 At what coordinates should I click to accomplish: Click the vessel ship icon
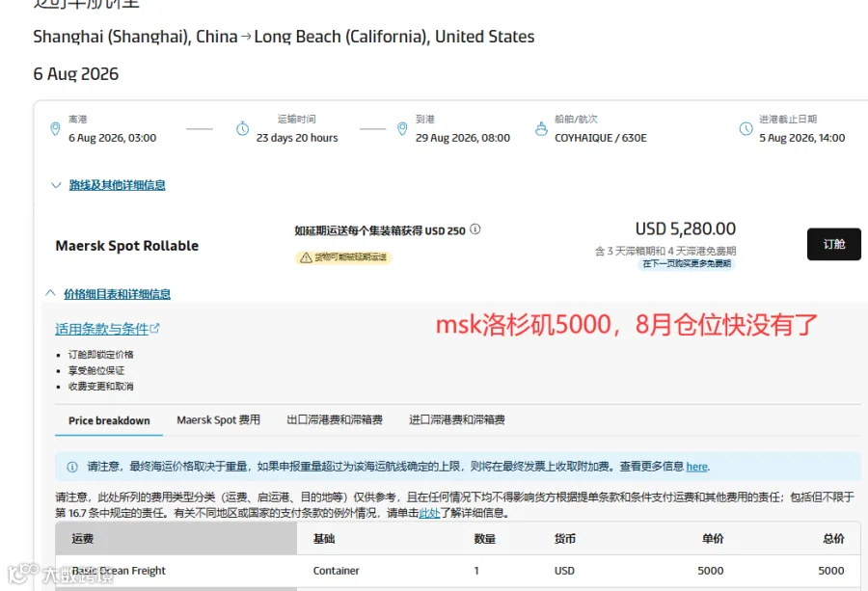(541, 129)
